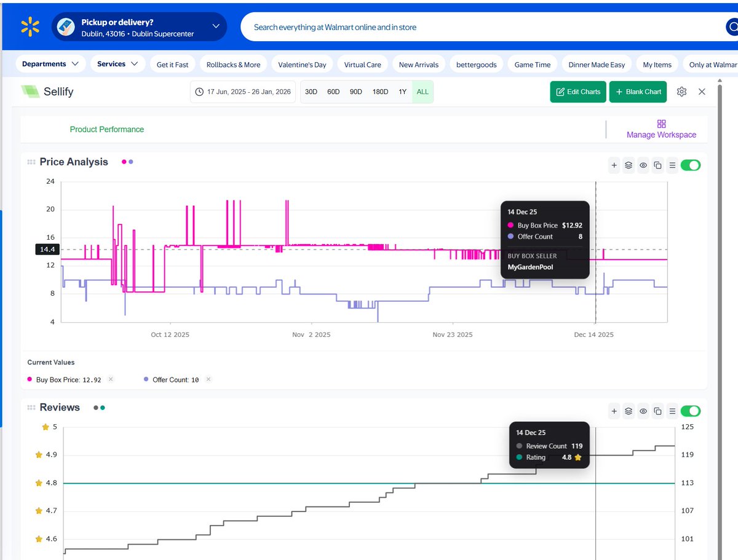Grab the Price Analysis drag handle
Screen dimensions: 738x560
pyautogui.click(x=31, y=162)
